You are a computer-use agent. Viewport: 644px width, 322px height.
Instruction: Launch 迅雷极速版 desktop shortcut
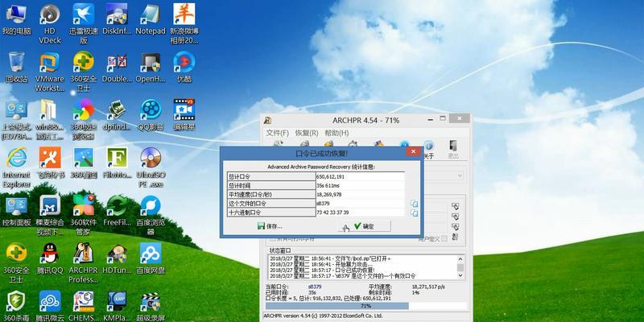point(84,24)
